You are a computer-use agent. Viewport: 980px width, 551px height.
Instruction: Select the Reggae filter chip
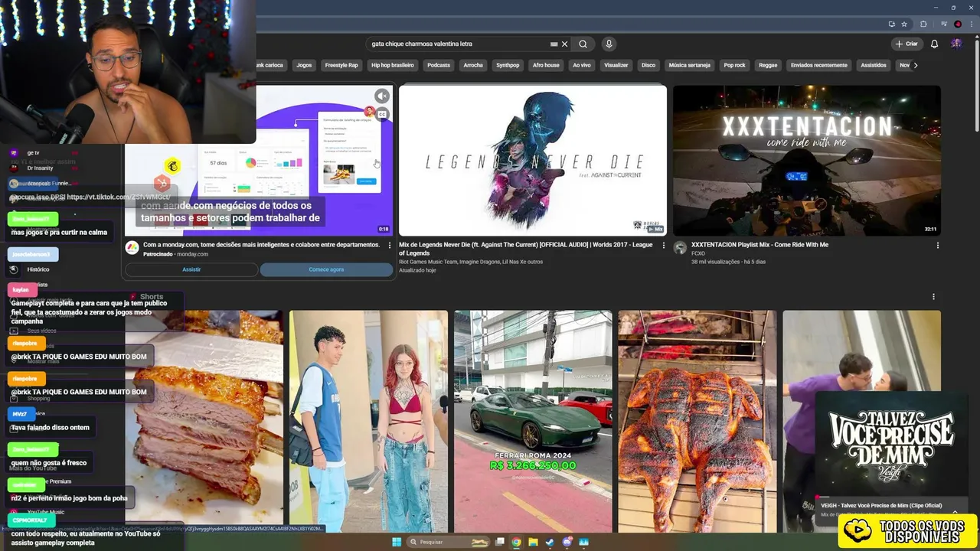pyautogui.click(x=768, y=65)
